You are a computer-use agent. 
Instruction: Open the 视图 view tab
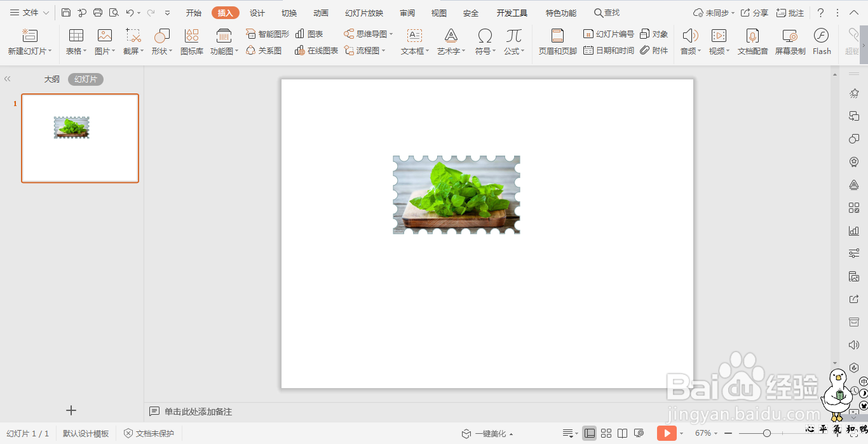(439, 13)
